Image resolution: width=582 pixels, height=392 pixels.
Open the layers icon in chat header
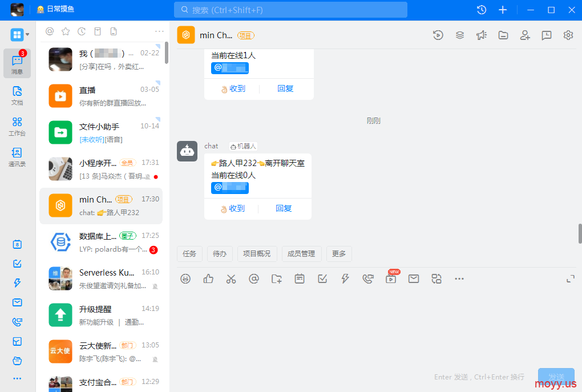click(460, 35)
